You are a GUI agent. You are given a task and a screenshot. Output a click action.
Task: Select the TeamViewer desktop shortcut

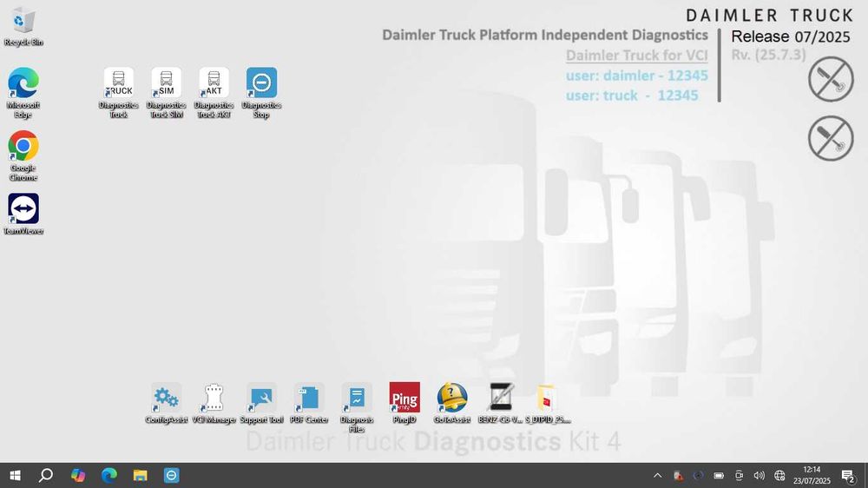click(23, 214)
